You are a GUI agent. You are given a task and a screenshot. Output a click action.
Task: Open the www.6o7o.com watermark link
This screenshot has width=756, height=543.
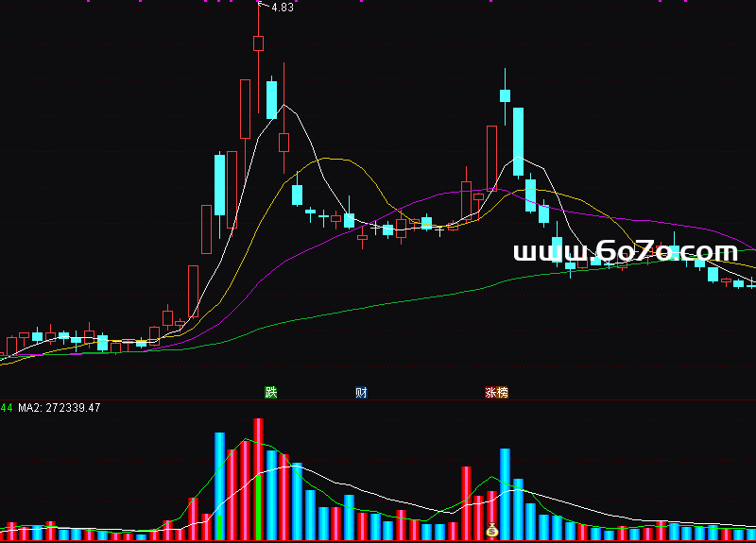[x=625, y=252]
